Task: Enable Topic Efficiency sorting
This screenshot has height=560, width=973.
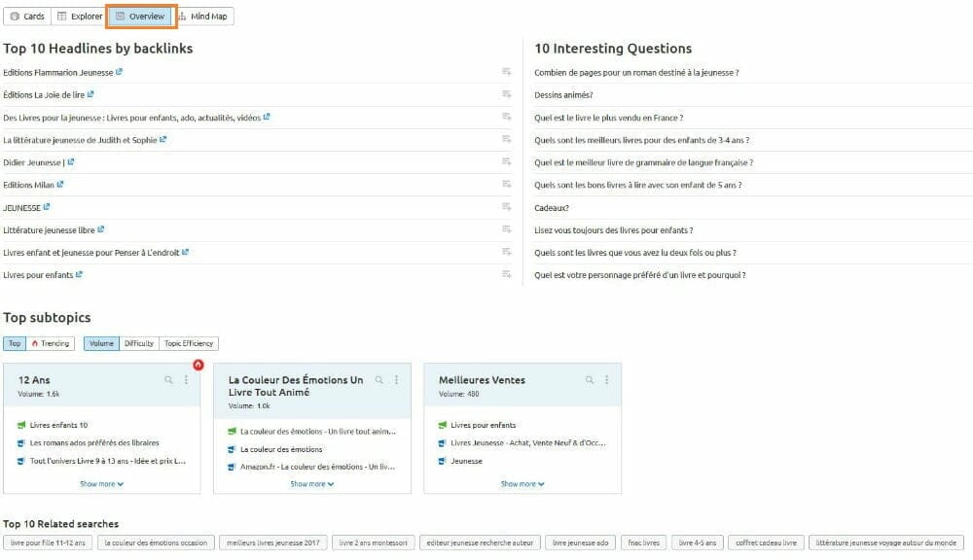Action: (188, 342)
